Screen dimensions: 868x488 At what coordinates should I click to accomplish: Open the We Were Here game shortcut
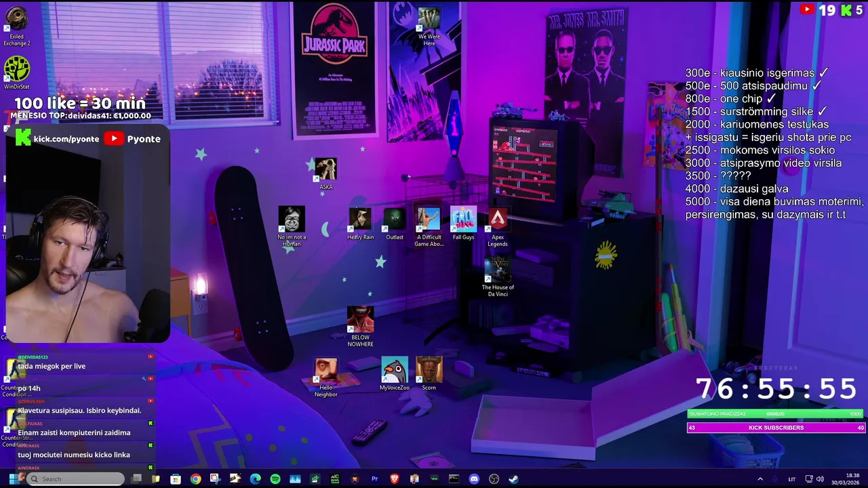tap(429, 26)
